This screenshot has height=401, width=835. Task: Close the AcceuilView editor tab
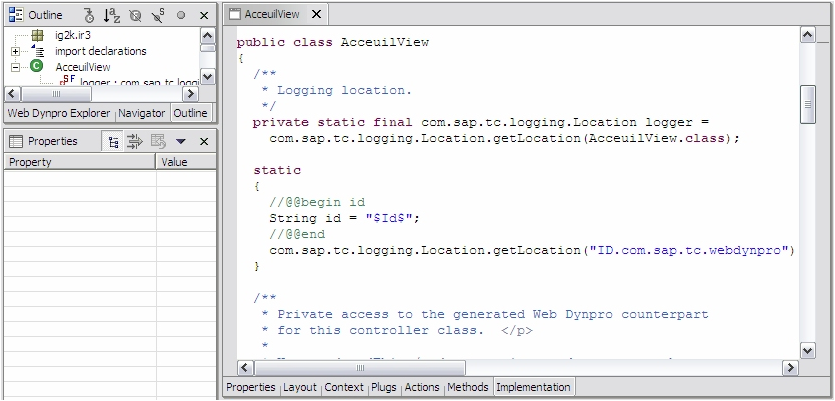point(316,15)
